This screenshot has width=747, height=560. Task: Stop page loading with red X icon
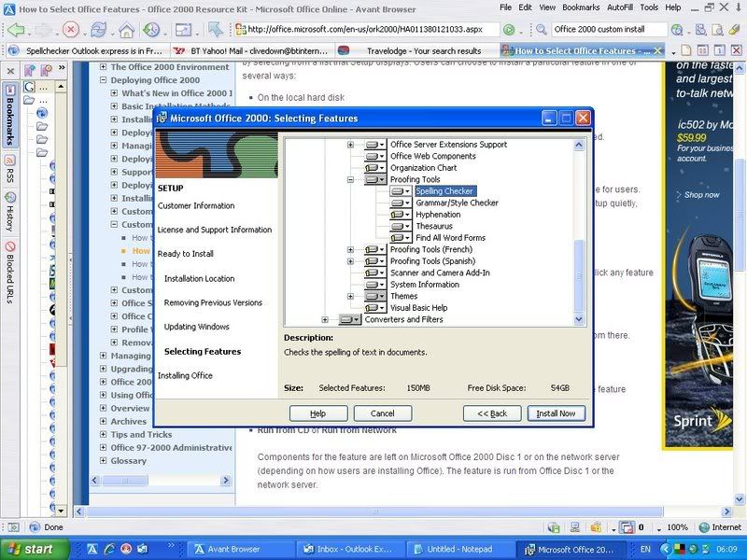tap(71, 30)
